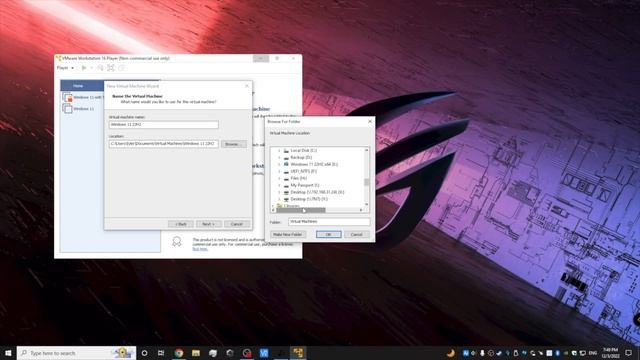Click the Next button in the wizard

click(x=209, y=224)
